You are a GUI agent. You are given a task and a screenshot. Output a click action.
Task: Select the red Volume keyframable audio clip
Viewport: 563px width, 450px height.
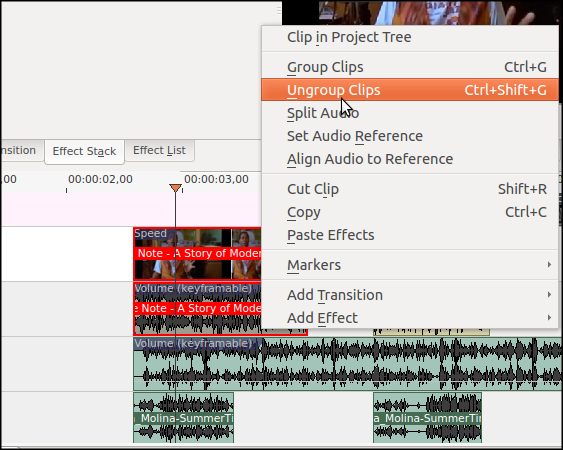pyautogui.click(x=197, y=309)
